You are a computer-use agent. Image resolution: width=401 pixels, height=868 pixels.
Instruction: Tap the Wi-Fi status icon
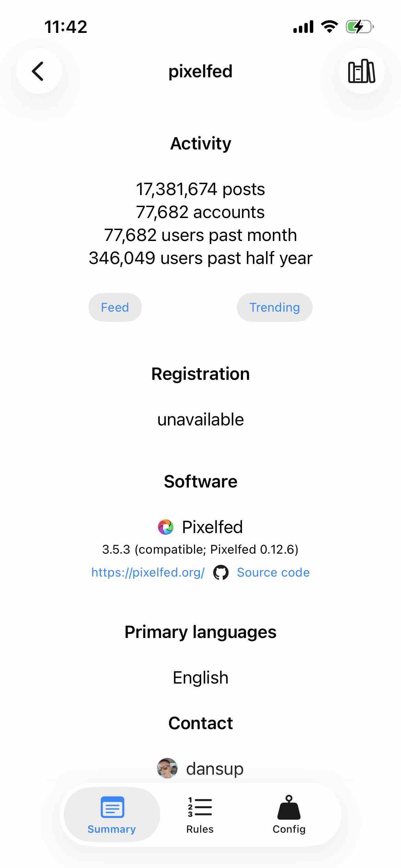[x=329, y=27]
